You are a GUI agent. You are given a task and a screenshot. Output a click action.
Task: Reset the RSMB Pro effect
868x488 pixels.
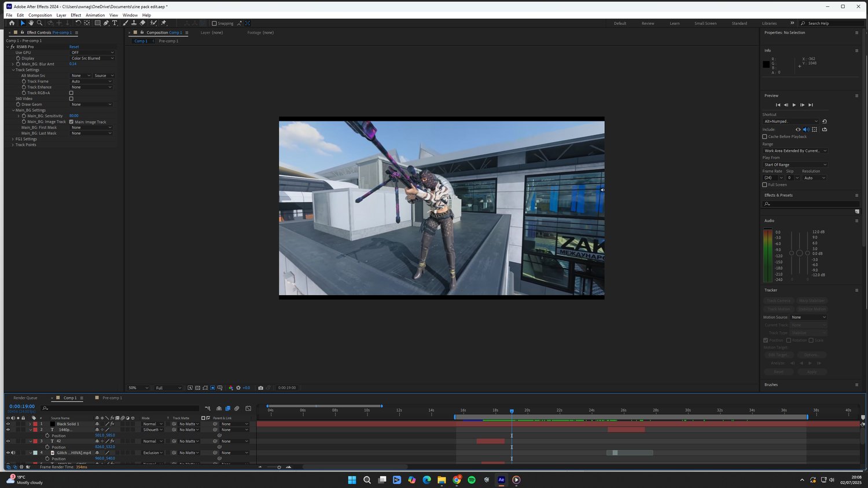coord(74,47)
